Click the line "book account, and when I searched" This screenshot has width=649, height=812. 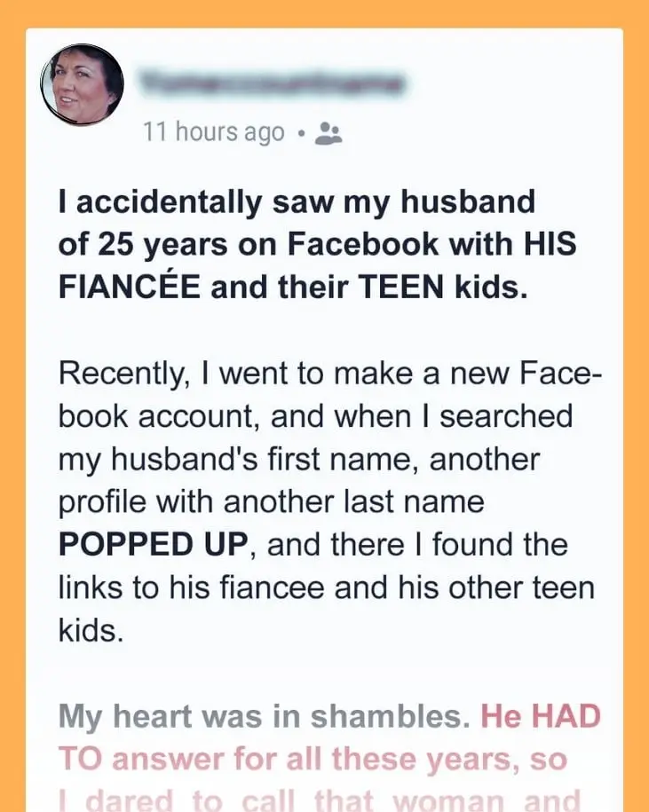click(315, 416)
